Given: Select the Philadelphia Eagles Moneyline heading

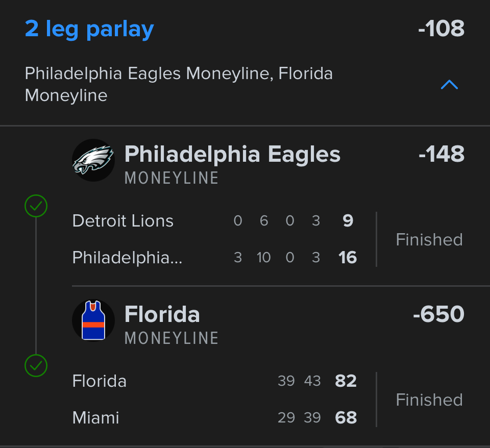Looking at the screenshot, I should tap(232, 155).
